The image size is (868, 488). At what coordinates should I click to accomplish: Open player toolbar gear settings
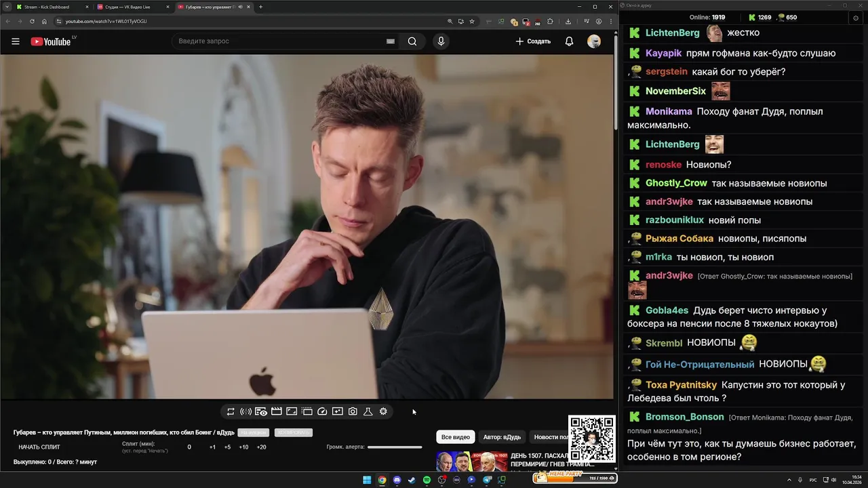[383, 411]
